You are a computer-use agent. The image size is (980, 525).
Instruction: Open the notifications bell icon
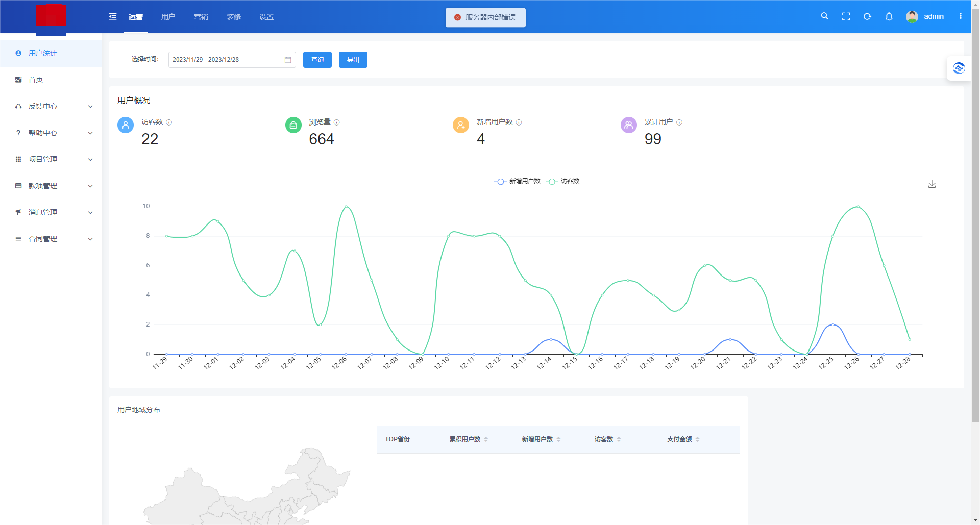pos(889,16)
